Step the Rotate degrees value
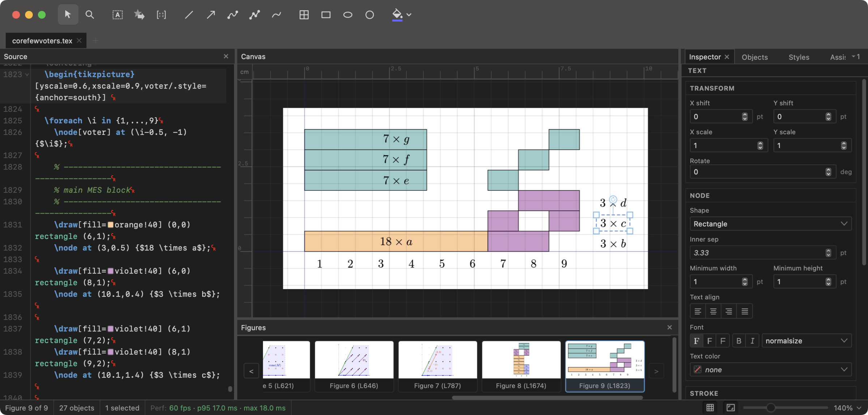Viewport: 868px width, 415px height. pos(828,172)
